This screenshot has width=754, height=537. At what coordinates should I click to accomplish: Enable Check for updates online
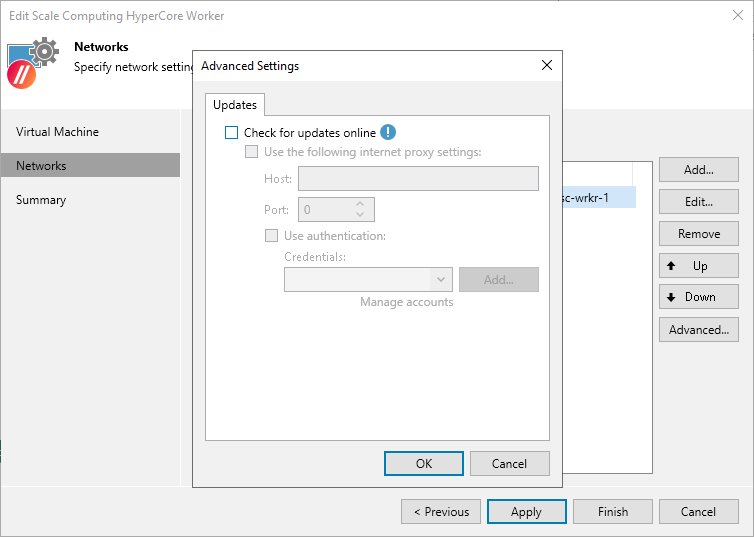[232, 133]
